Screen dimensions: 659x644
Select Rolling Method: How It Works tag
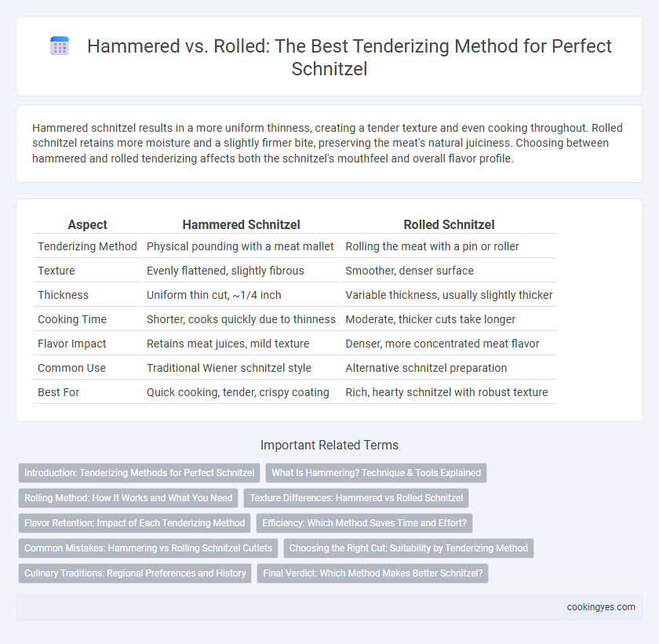tap(128, 498)
